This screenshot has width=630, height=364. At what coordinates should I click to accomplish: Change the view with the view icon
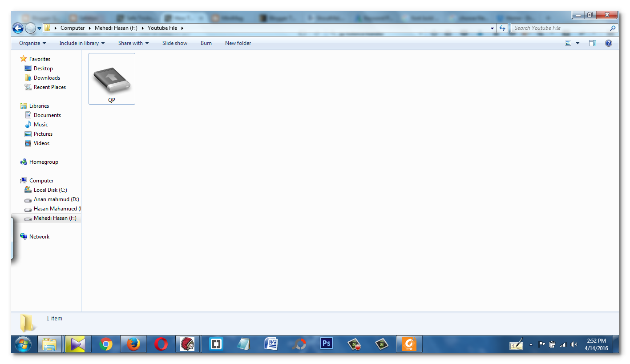pyautogui.click(x=568, y=43)
